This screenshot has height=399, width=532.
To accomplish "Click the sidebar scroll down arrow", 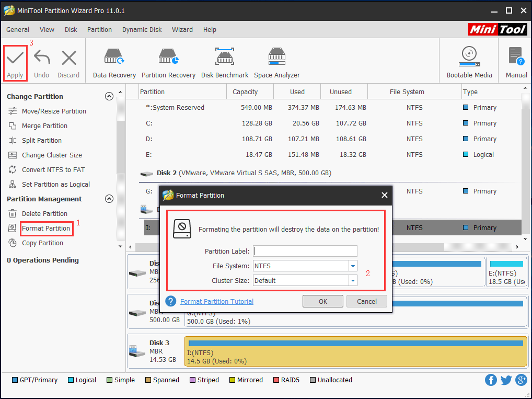I will pos(120,246).
